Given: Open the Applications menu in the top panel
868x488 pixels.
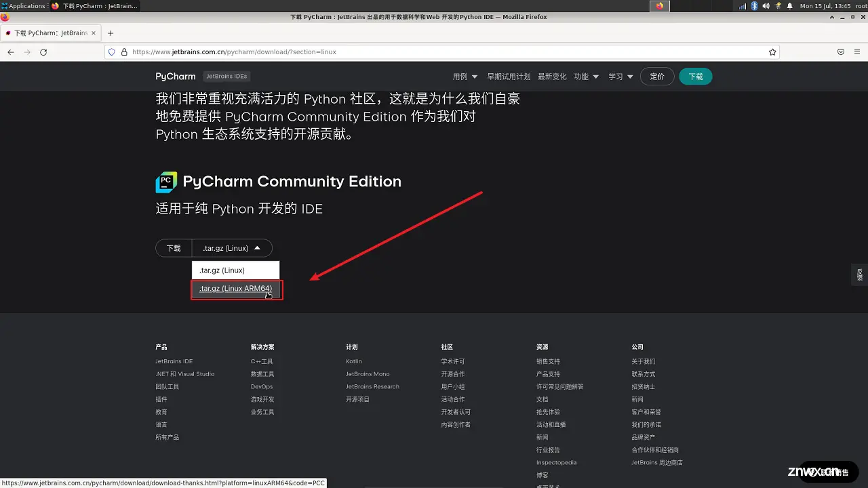Looking at the screenshot, I should (x=24, y=6).
